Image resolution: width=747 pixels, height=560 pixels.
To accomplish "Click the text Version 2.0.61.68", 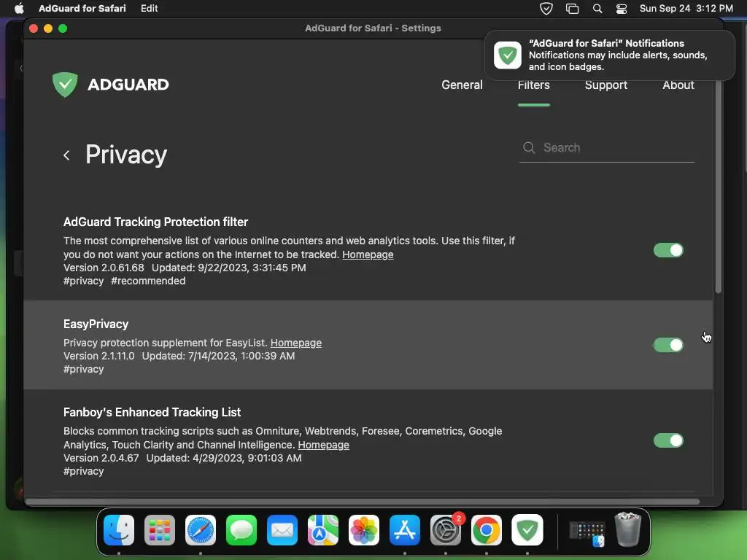I will 104,268.
